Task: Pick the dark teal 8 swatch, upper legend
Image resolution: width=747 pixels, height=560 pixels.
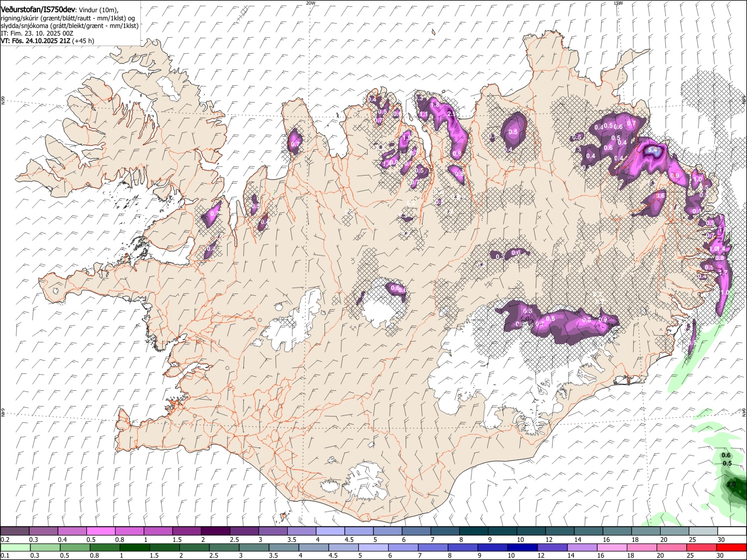Action: tap(474, 531)
